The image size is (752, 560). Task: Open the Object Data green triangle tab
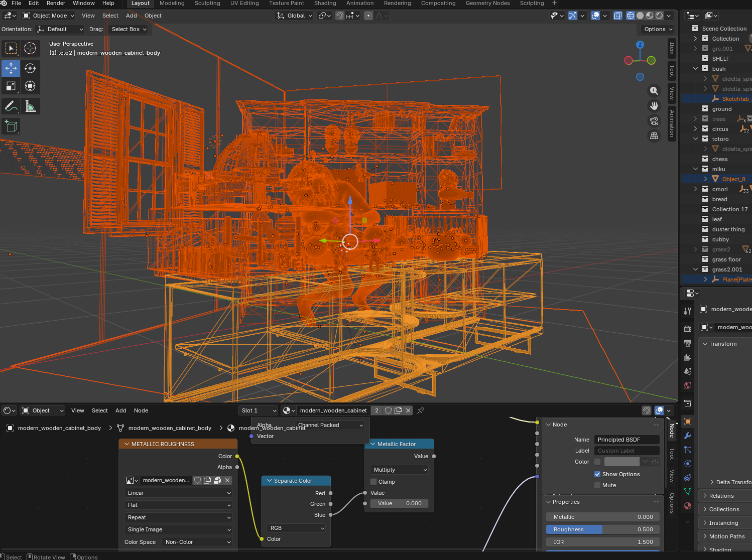(x=688, y=492)
